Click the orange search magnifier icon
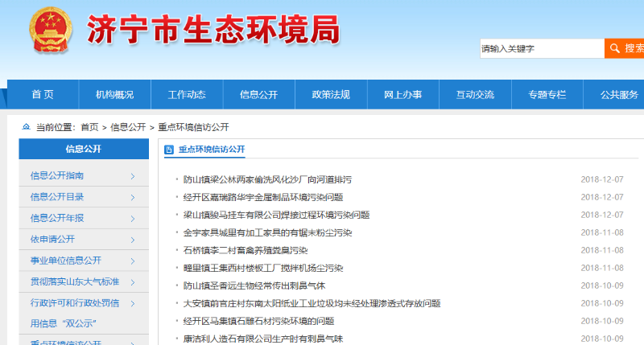The width and height of the screenshot is (644, 345). pyautogui.click(x=614, y=48)
